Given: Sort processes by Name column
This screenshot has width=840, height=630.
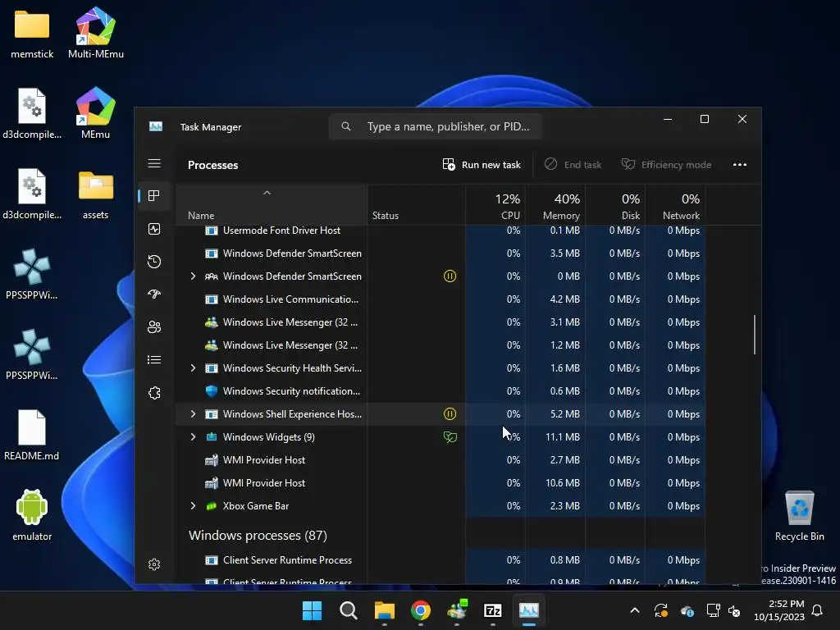Looking at the screenshot, I should click(271, 205).
